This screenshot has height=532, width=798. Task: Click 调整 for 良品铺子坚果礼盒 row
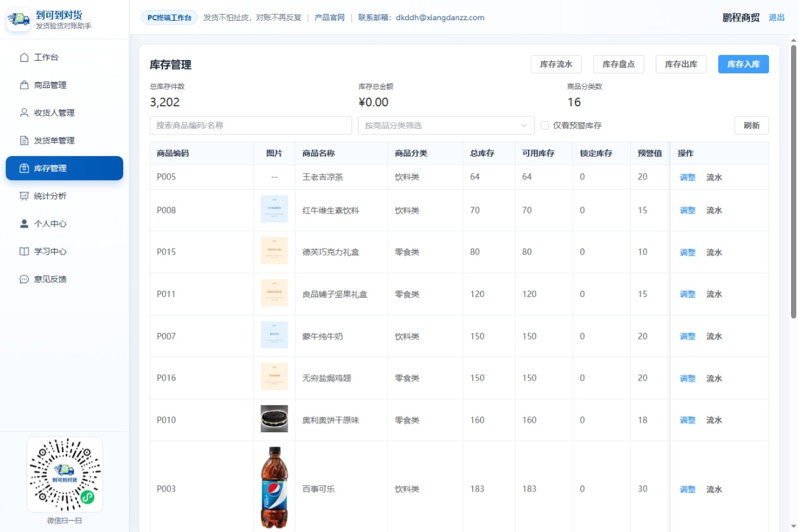click(687, 294)
